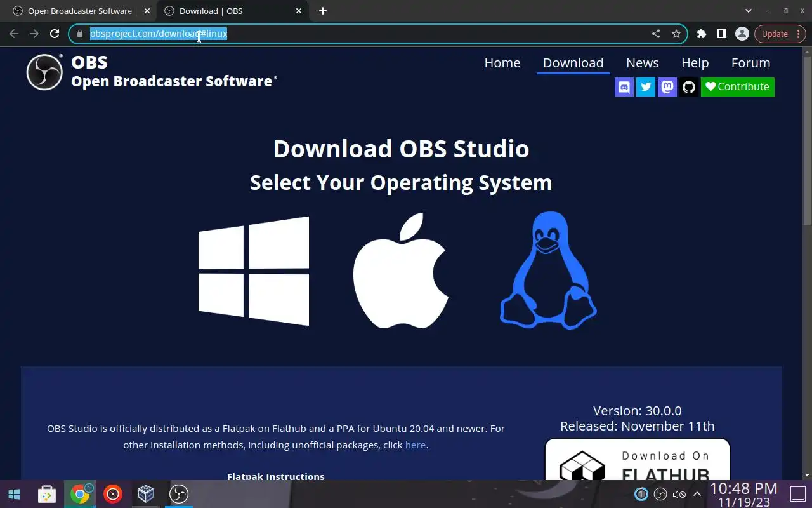Open the News nav item
This screenshot has height=508, width=812.
tap(643, 63)
